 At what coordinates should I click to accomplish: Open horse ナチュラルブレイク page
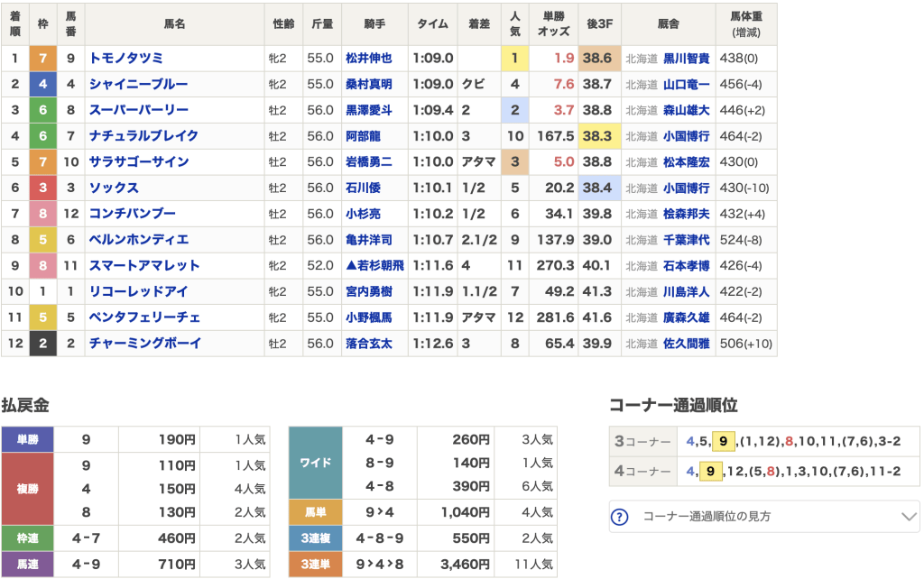(x=143, y=136)
